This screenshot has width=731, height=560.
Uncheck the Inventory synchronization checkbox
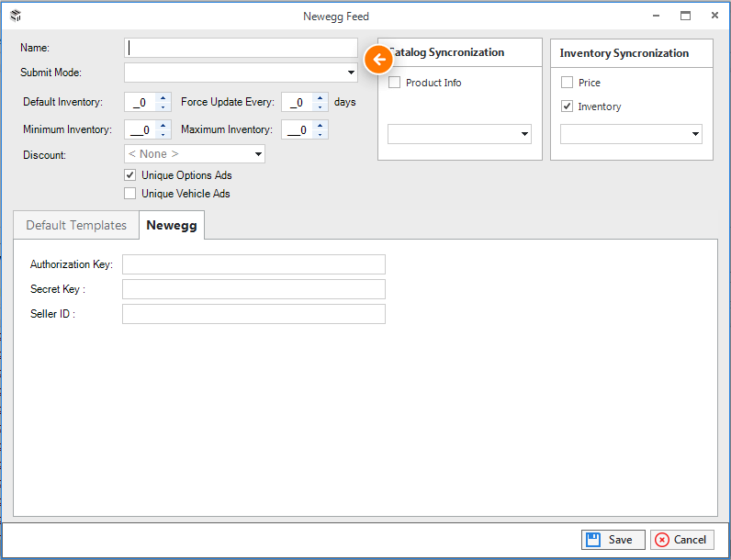pos(567,106)
